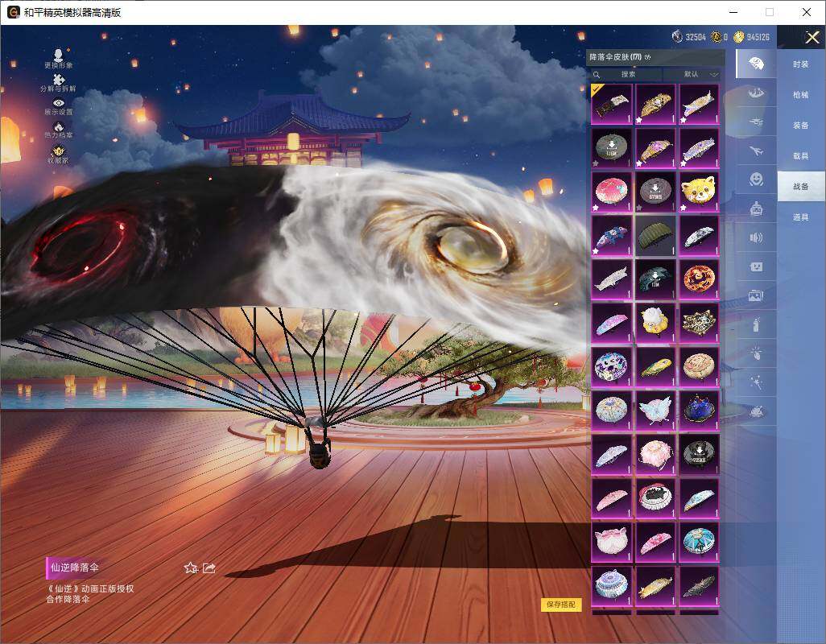Viewport: 826px width, 644px height.
Task: Favorite the skin with the star-plus icon
Action: coord(191,568)
